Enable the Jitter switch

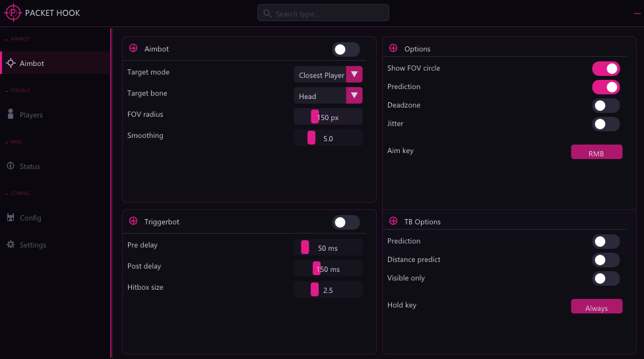606,124
